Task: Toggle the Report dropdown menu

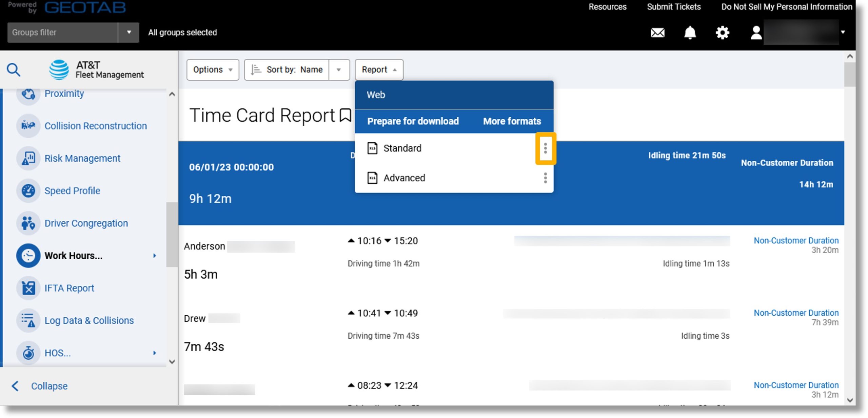Action: (x=379, y=69)
